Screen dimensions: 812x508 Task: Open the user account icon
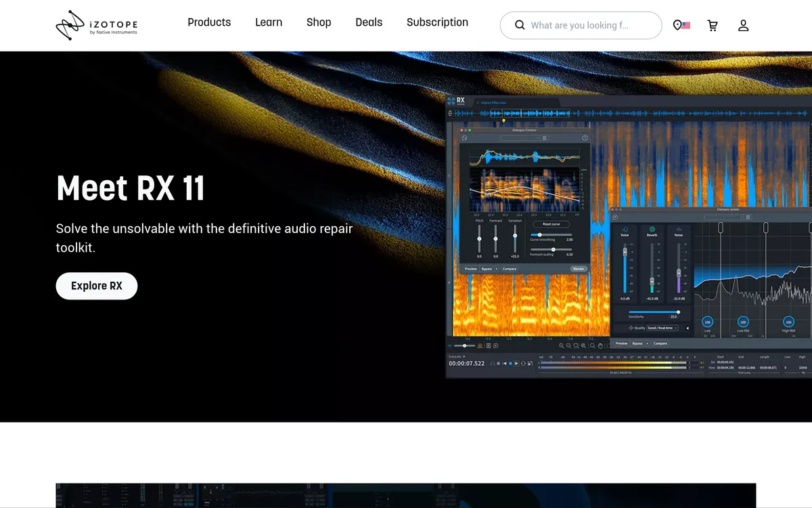click(743, 26)
